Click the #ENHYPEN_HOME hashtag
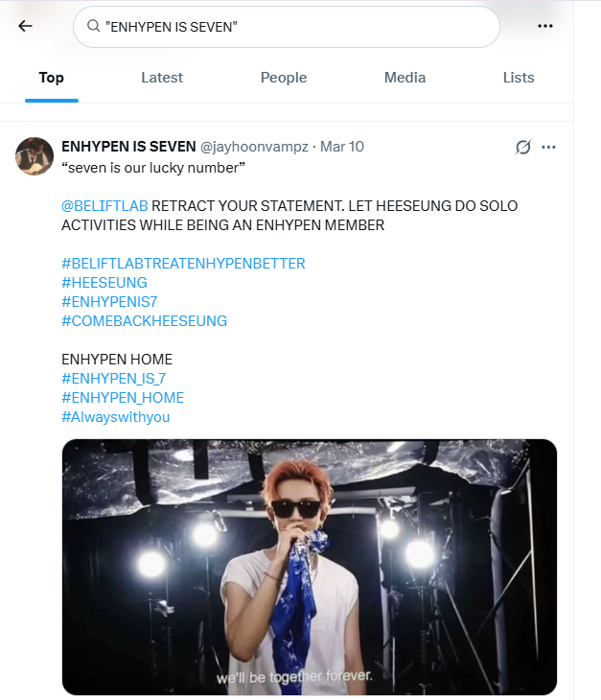The image size is (601, 700). pyautogui.click(x=123, y=398)
